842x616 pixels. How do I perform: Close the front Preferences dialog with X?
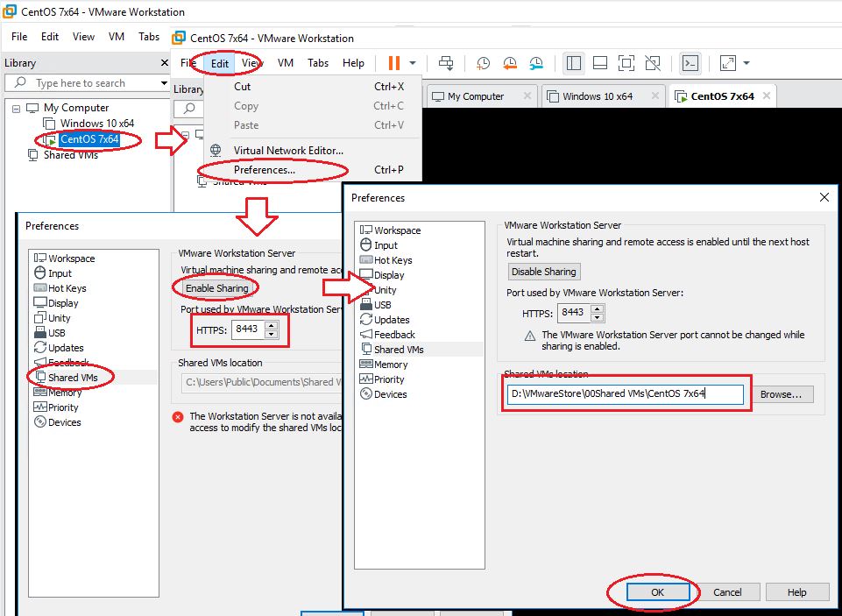point(824,198)
